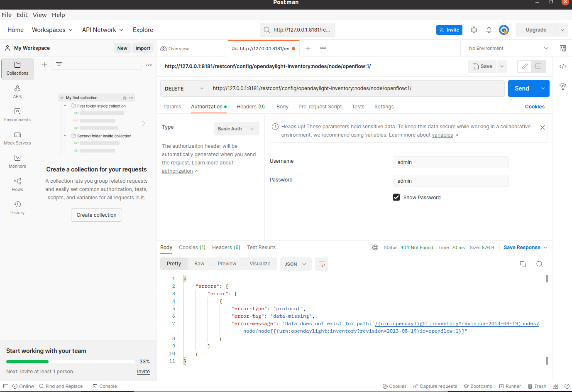This screenshot has width=572, height=392.
Task: Open the response Cookies (1) tab
Action: pos(192,247)
